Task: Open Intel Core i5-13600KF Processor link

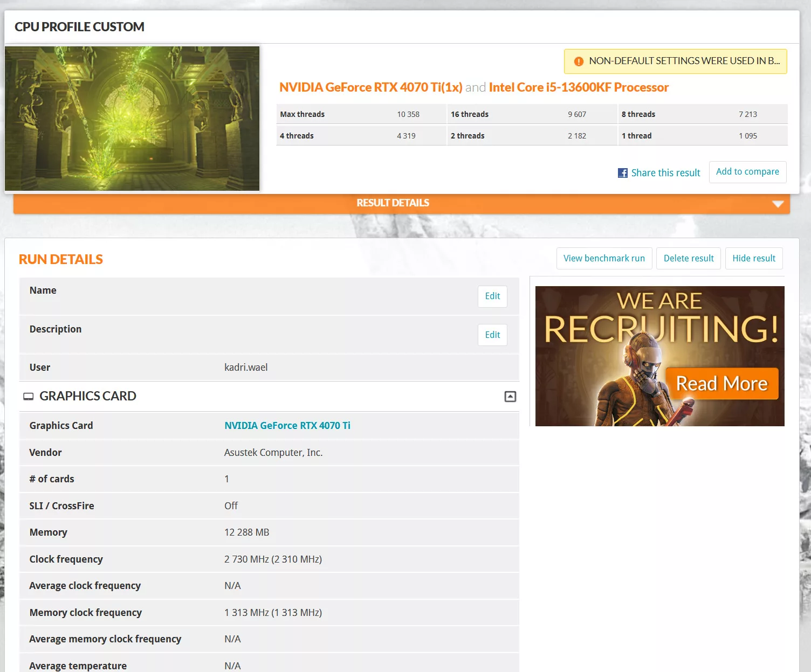Action: 579,87
